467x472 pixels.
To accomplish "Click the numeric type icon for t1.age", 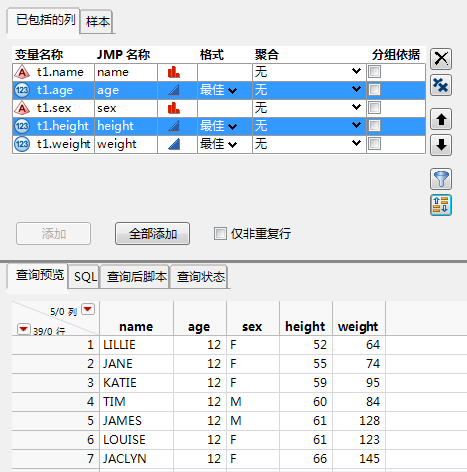I will pyautogui.click(x=22, y=90).
